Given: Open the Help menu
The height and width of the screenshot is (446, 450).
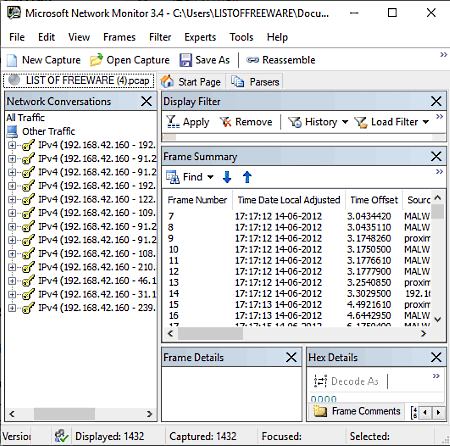Looking at the screenshot, I should 277,37.
